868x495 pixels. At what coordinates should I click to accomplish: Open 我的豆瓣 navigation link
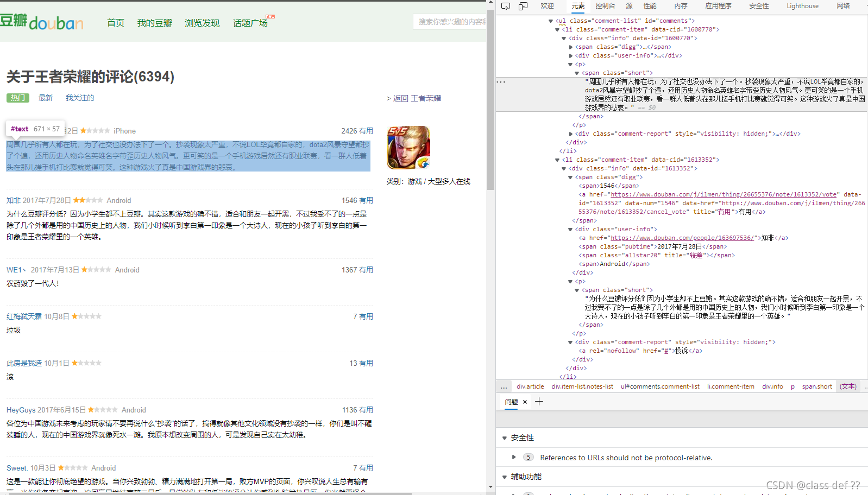click(x=155, y=23)
